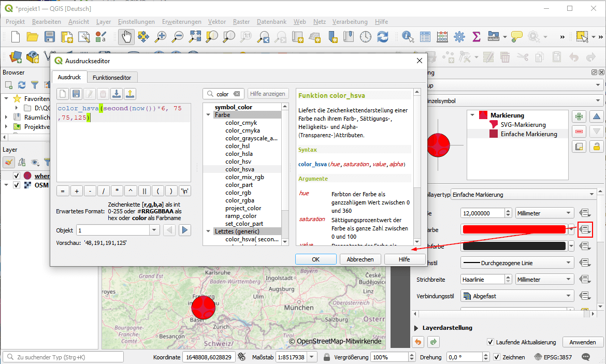606x364 pixels.
Task: Click the Clear editor new-file icon in expression editor
Action: tap(63, 94)
